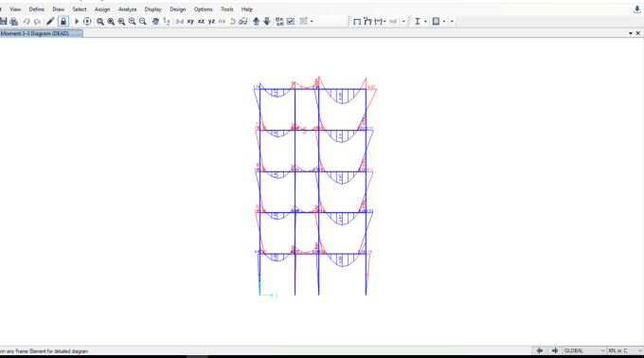Viewport: 644px width, 358px height.
Task: Open the Tools menu
Action: tap(226, 9)
